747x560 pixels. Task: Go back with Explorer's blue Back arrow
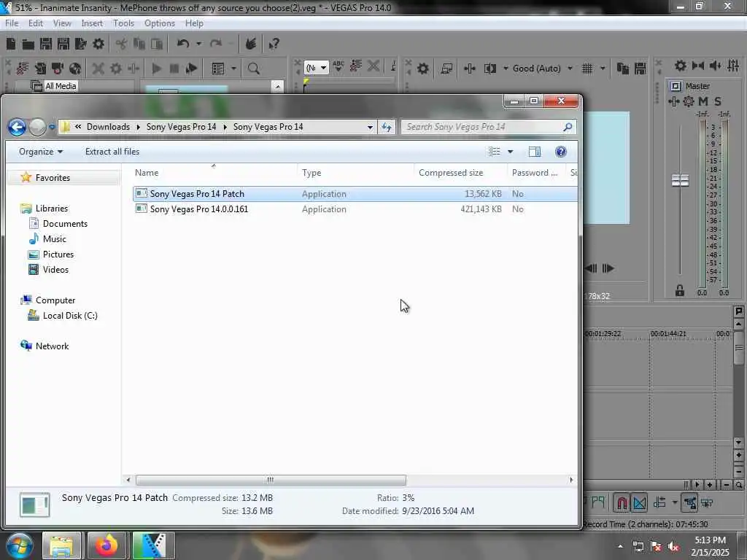17,127
